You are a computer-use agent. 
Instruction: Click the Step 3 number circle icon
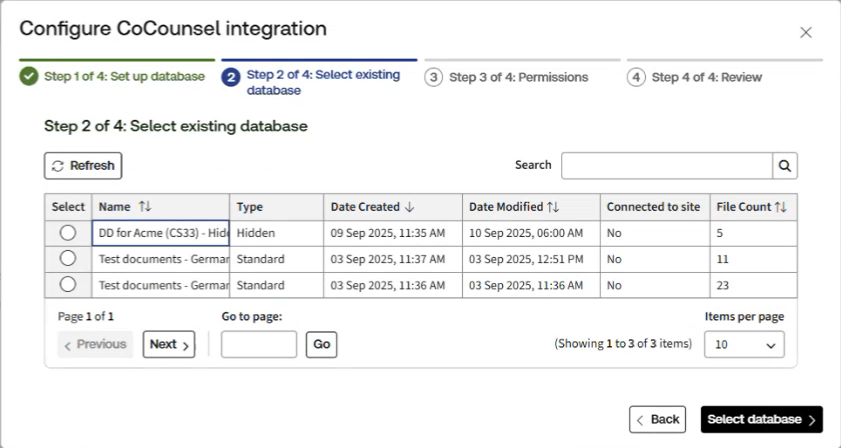[434, 77]
